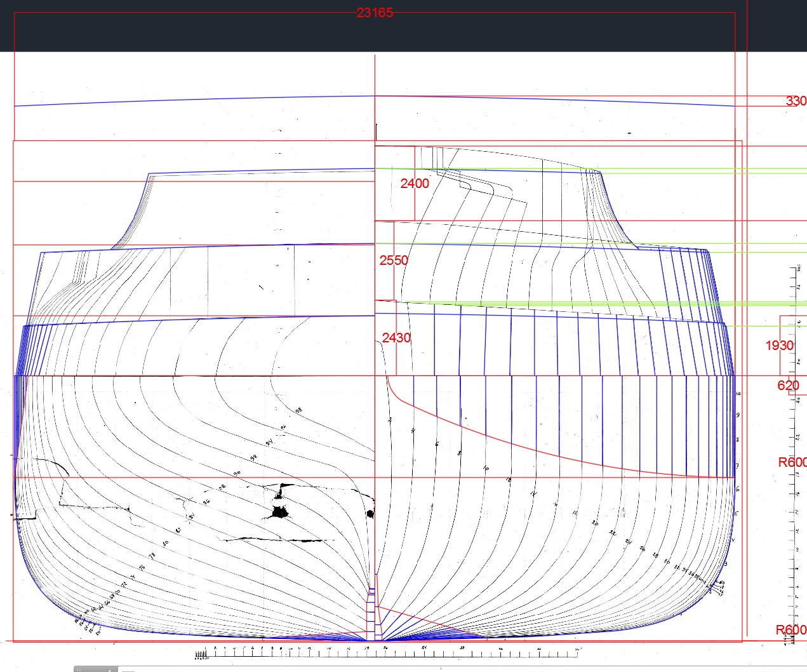Select the 23165 overall width dimension text
This screenshot has width=807, height=672.
click(375, 13)
